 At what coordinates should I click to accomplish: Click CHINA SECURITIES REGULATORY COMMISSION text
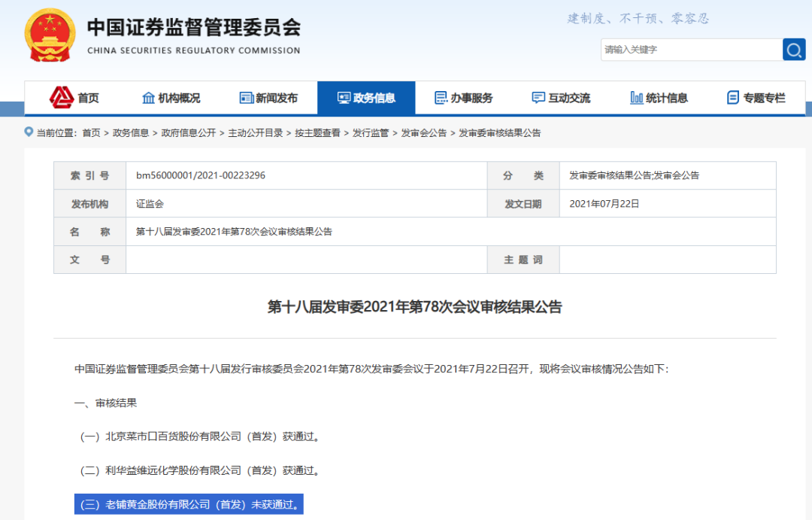coord(194,50)
